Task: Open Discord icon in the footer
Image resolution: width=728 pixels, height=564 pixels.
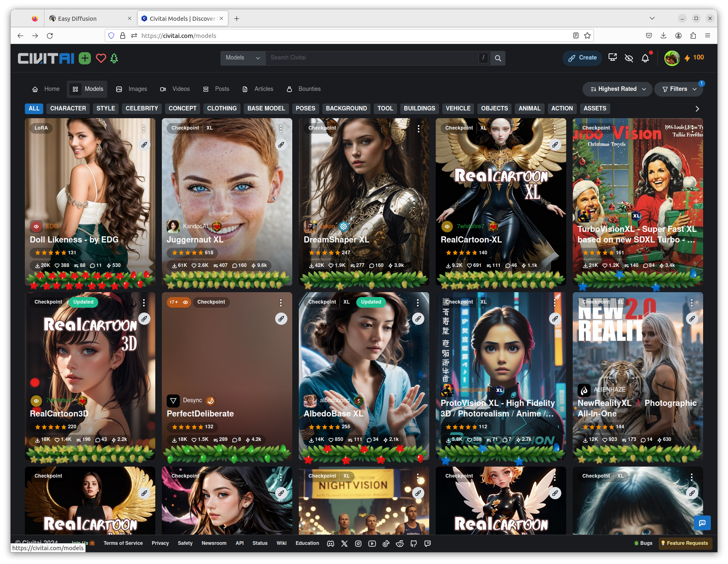Action: (331, 544)
